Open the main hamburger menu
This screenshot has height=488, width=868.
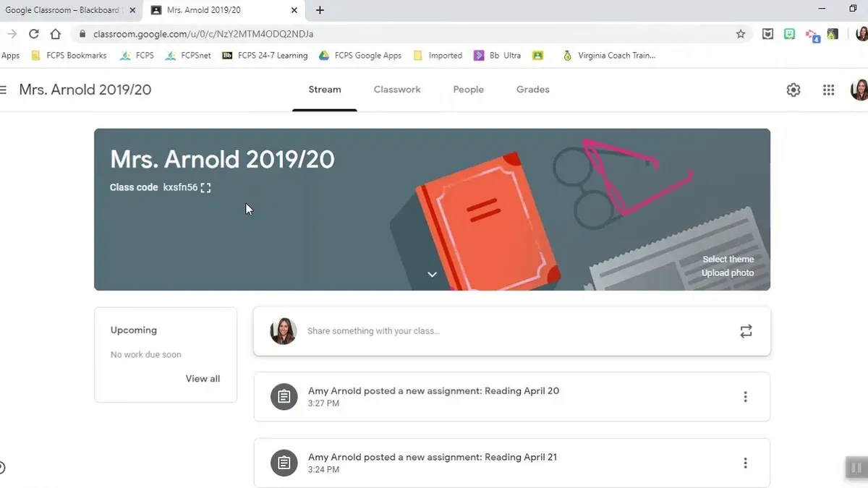click(x=3, y=90)
